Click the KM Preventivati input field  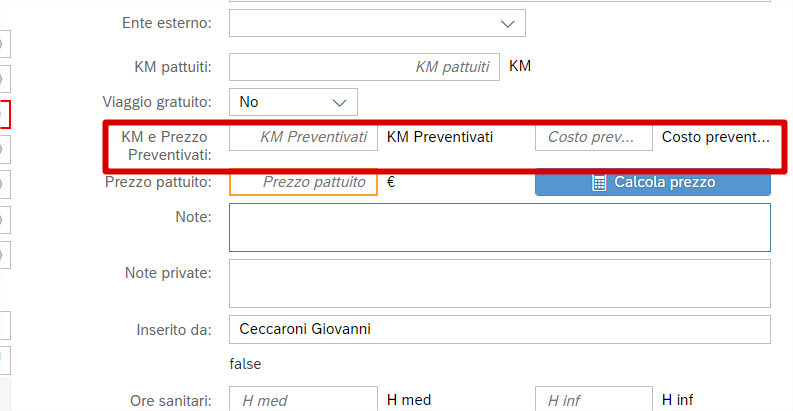click(x=304, y=137)
